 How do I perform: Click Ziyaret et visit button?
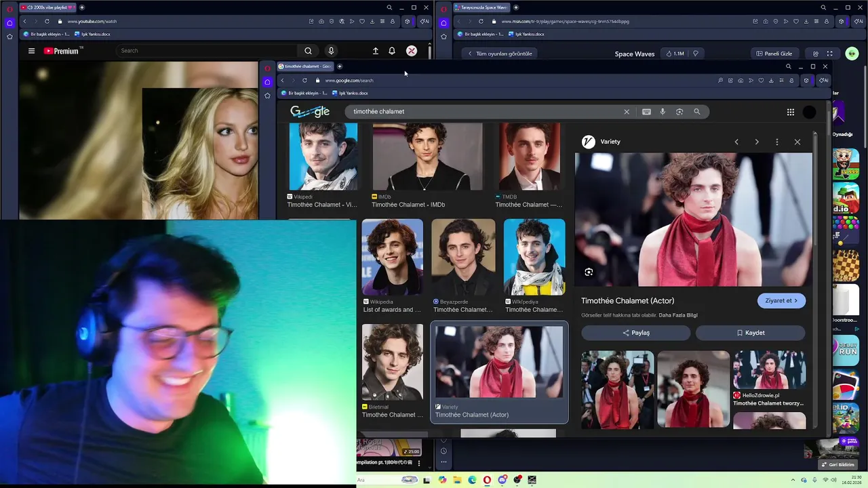click(781, 300)
